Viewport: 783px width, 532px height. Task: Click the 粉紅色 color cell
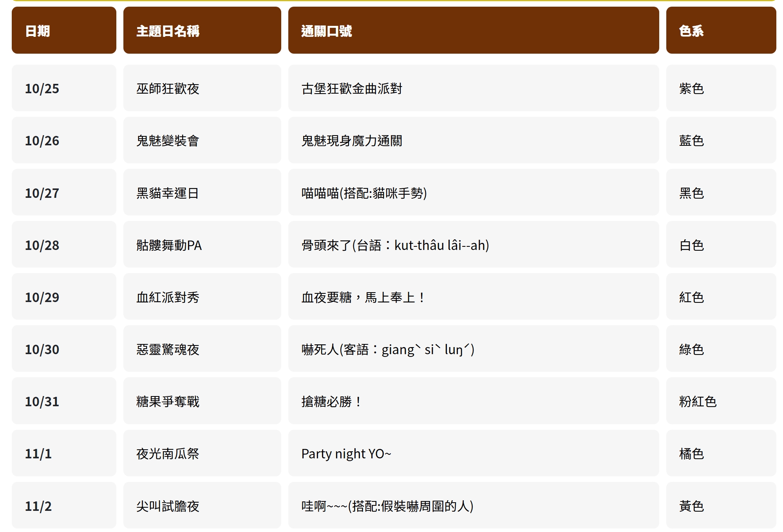point(721,401)
